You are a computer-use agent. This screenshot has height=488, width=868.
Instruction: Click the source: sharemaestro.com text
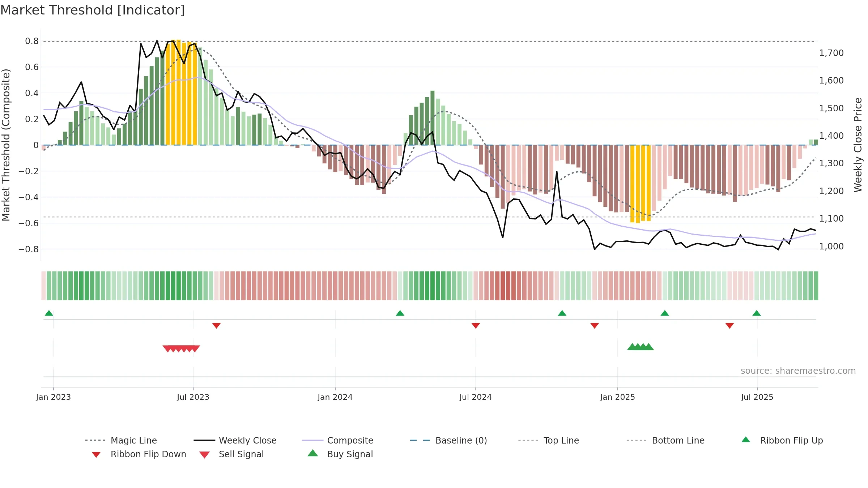798,371
